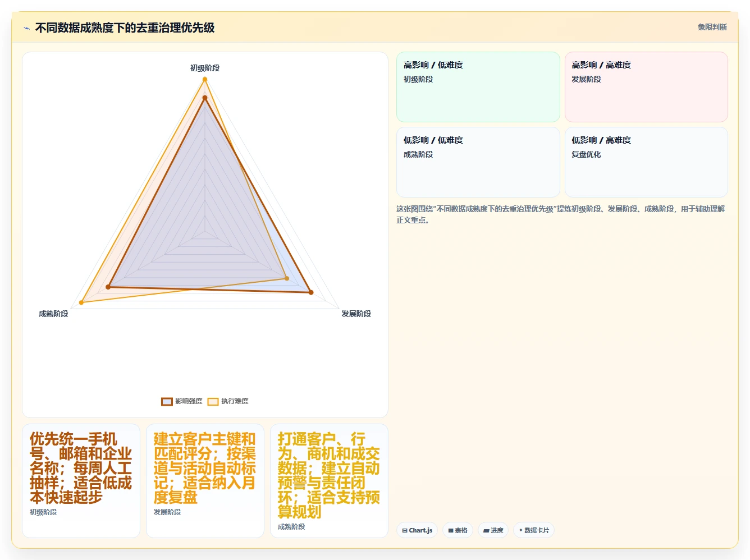
Task: Toggle the 影响强度 legend item
Action: point(182,401)
